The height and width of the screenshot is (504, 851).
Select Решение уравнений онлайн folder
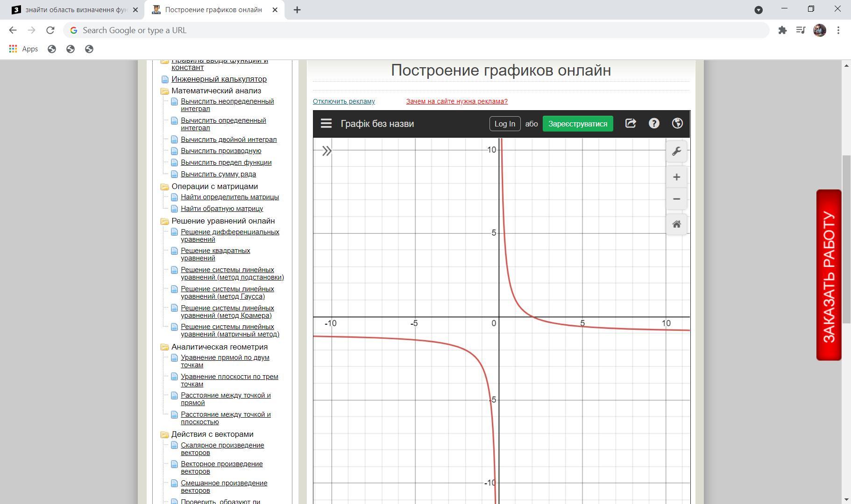(x=223, y=221)
